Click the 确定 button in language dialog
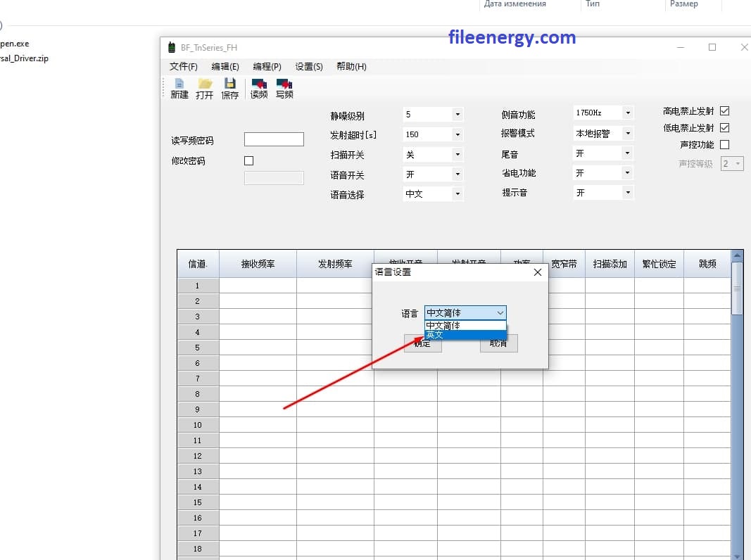The height and width of the screenshot is (560, 751). pos(422,343)
